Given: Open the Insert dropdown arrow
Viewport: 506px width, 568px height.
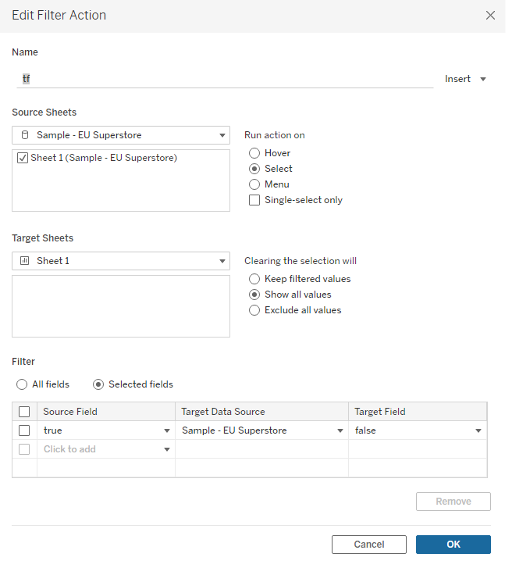Looking at the screenshot, I should tap(483, 79).
